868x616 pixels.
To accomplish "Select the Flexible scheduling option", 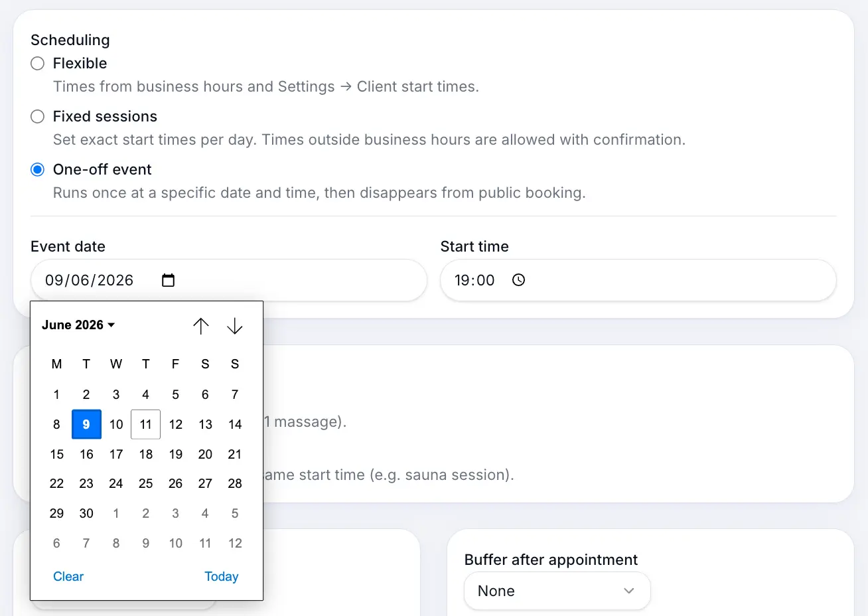I will click(38, 63).
